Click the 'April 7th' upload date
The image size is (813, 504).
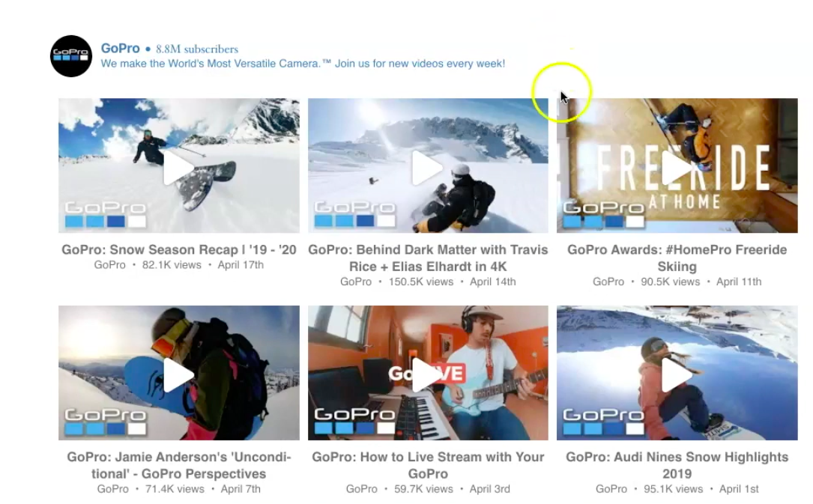point(241,489)
